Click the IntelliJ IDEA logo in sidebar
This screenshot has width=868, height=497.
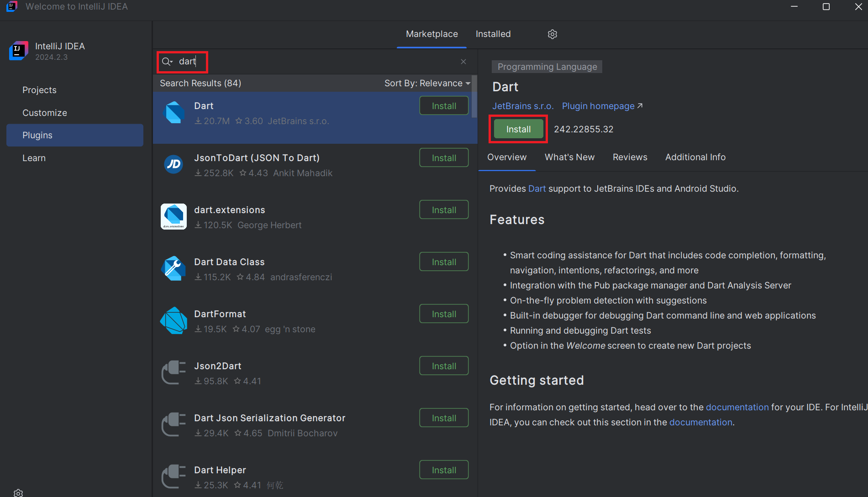[18, 51]
